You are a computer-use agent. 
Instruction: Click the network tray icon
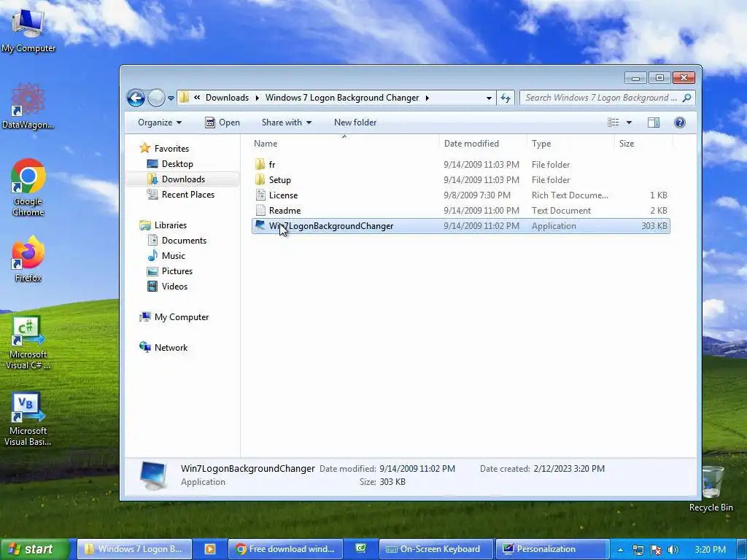click(638, 550)
